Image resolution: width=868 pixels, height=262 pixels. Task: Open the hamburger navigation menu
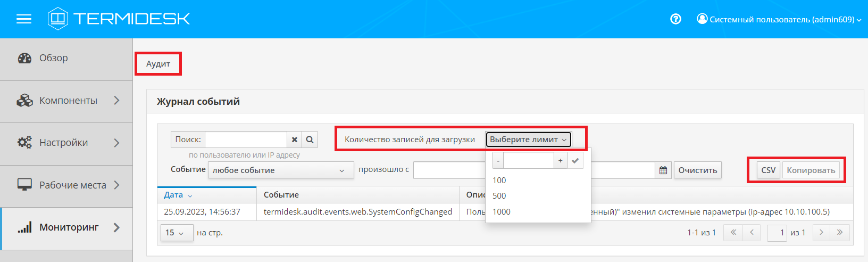(24, 19)
